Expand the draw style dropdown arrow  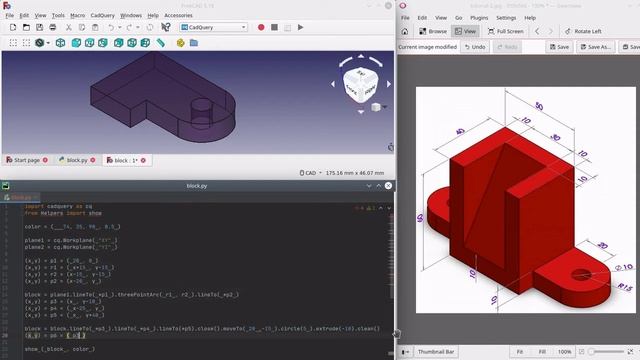click(48, 43)
